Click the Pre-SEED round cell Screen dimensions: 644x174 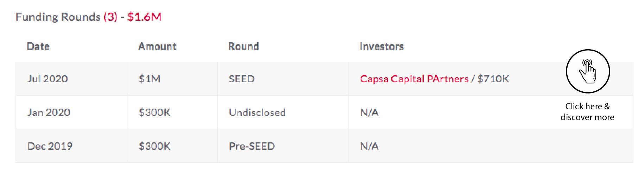tap(252, 146)
